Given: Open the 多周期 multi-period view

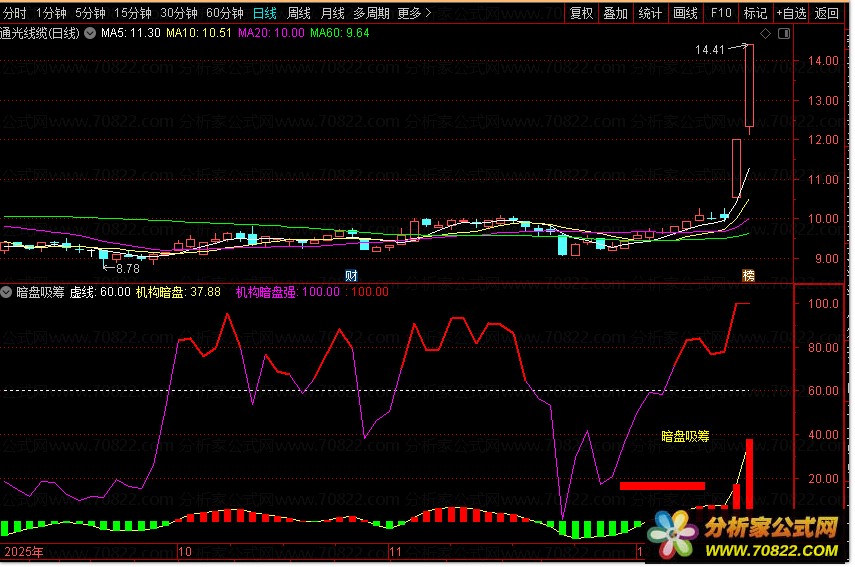Looking at the screenshot, I should tap(371, 13).
